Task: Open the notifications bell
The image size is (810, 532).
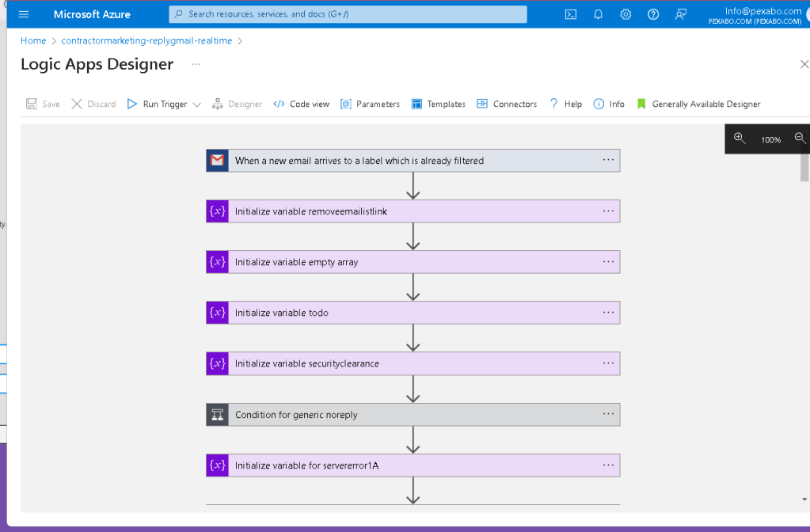Action: click(599, 14)
